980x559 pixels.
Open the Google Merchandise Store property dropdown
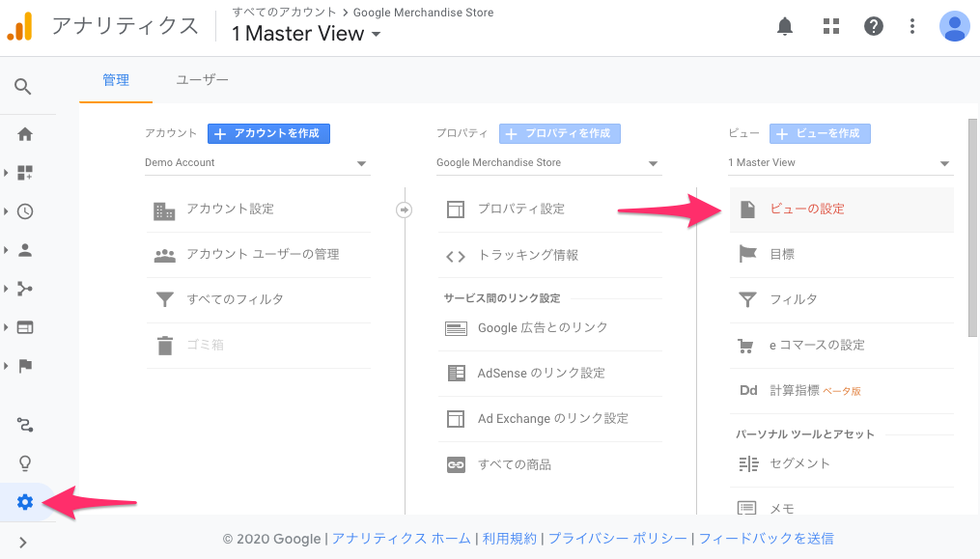tap(548, 163)
